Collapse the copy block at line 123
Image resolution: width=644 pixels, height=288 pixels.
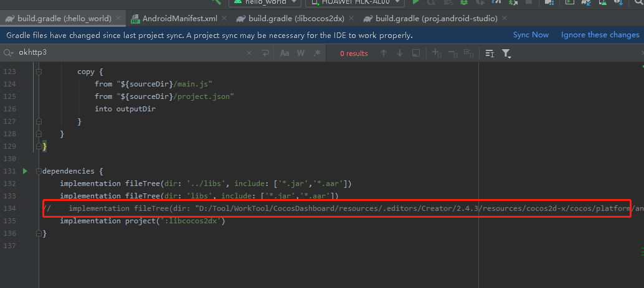[x=39, y=72]
